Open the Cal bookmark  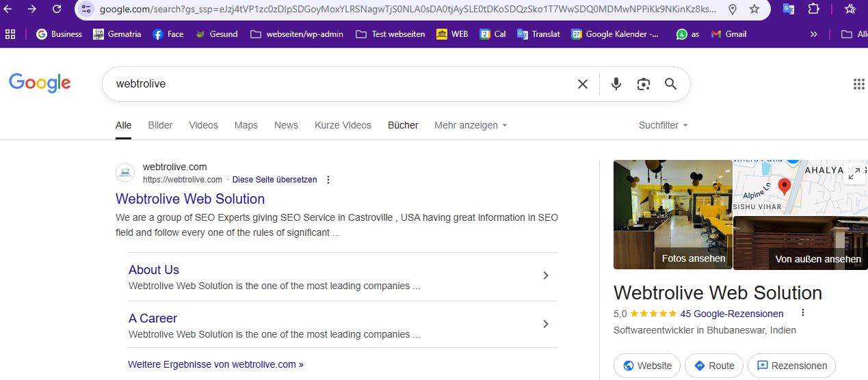[x=493, y=34]
